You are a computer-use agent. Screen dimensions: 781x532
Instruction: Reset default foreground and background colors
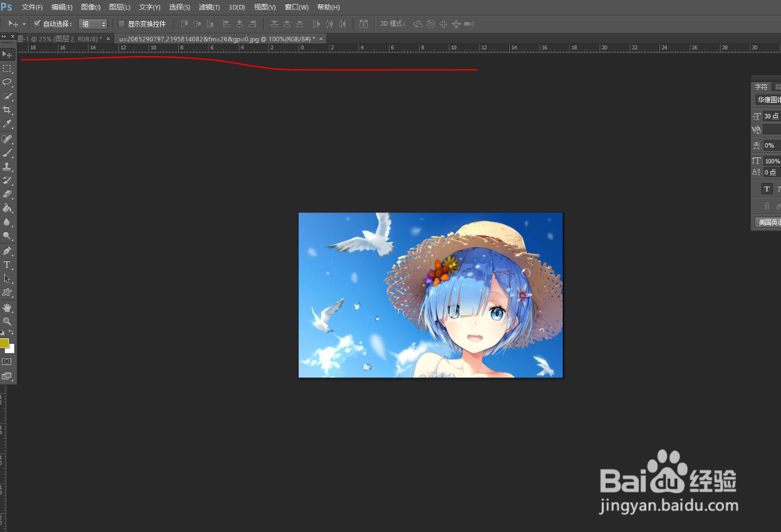(x=2, y=332)
